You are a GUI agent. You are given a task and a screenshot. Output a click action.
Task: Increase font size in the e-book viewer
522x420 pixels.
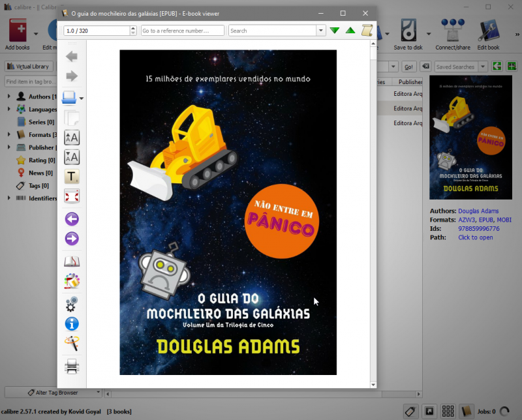(72, 137)
